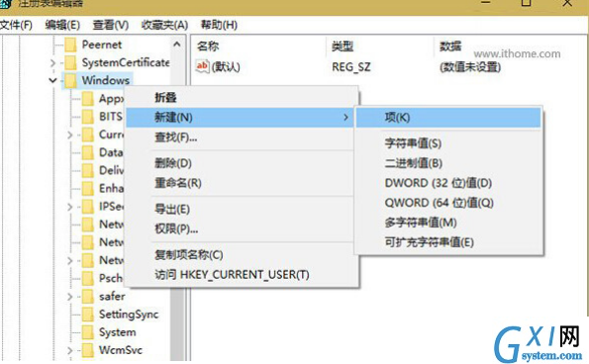
Task: Choose 重命名(R) in the context menu
Action: (178, 183)
